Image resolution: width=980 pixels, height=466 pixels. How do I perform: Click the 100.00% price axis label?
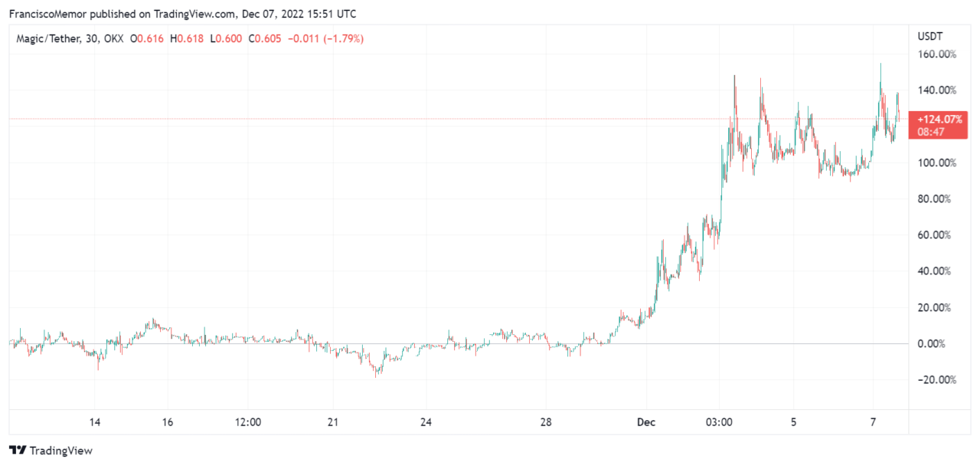[x=936, y=162]
